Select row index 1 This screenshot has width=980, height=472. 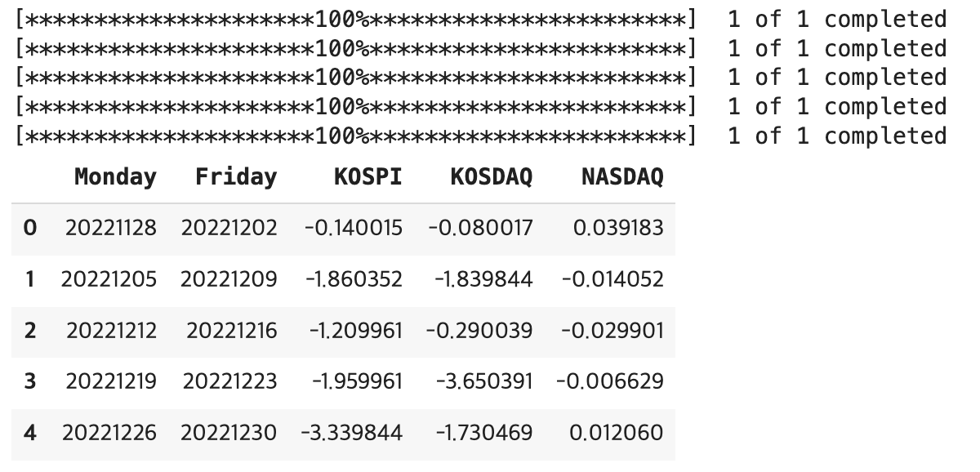tap(30, 279)
